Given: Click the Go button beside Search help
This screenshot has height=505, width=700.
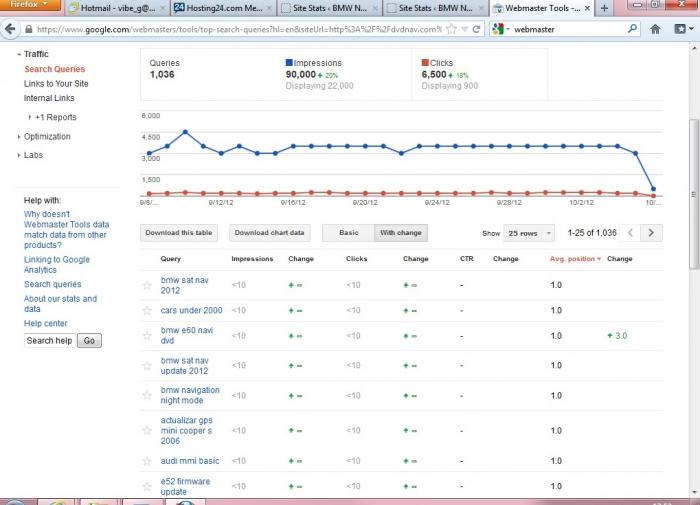Looking at the screenshot, I should [89, 341].
